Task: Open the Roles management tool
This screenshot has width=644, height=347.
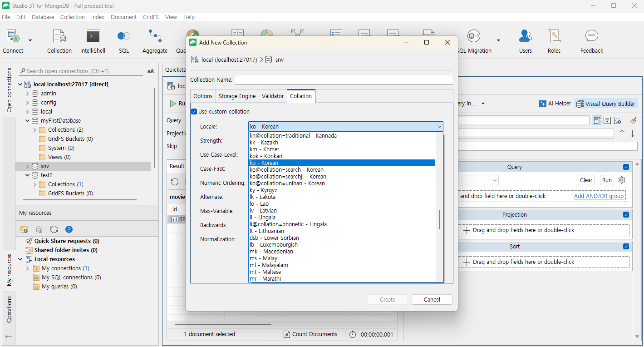Action: click(554, 42)
